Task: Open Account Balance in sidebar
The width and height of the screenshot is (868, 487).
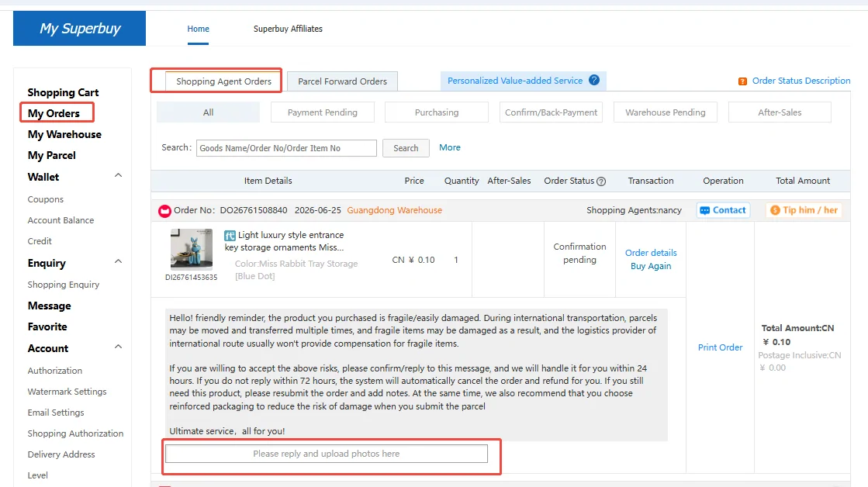Action: (x=61, y=220)
